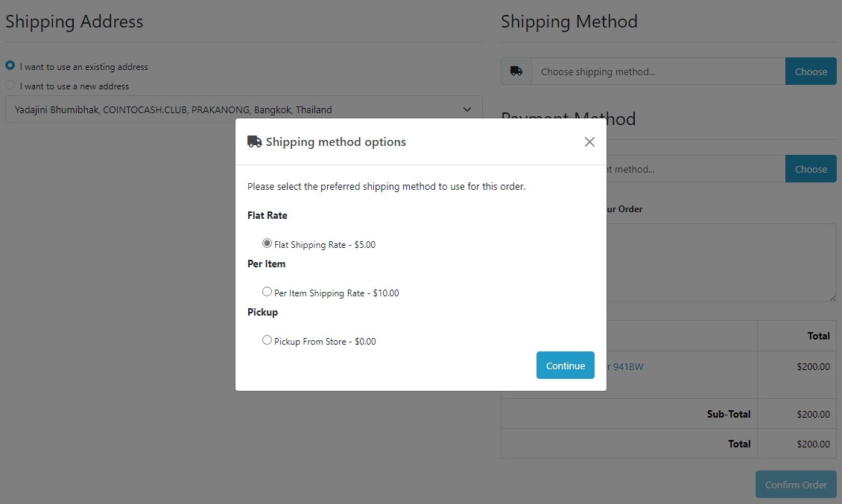Click the truck icon in modal header

(x=255, y=141)
